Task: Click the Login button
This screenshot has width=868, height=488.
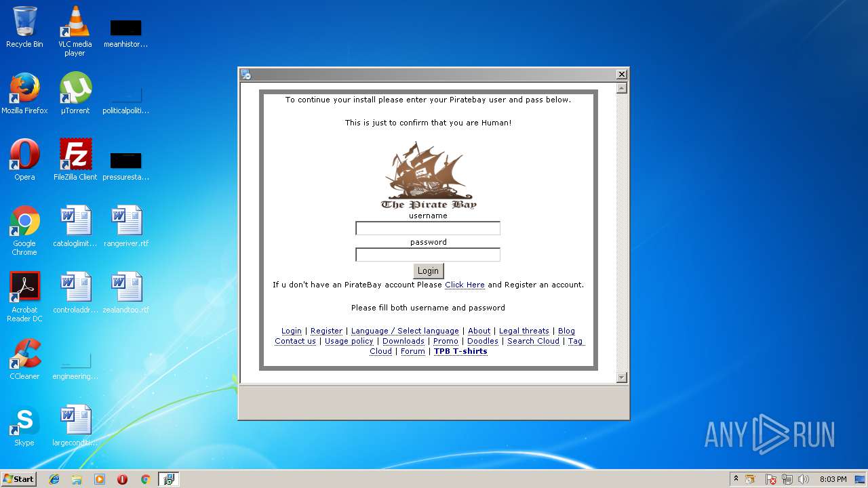Action: (428, 270)
